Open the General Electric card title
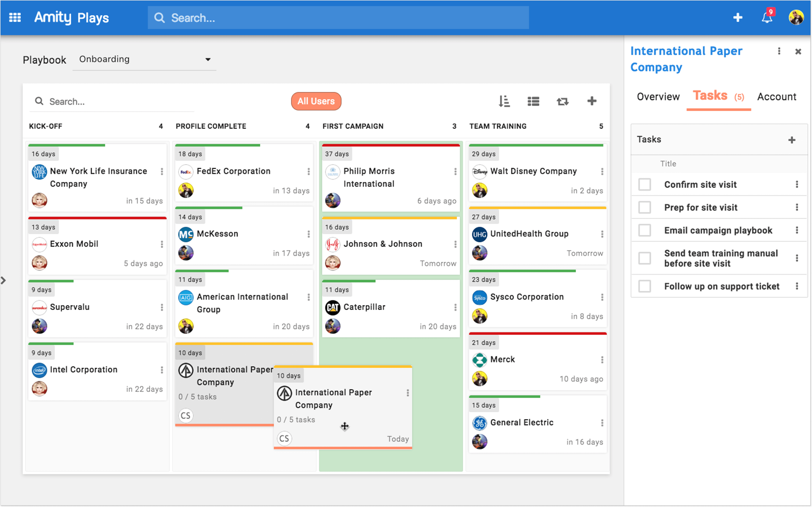 pos(522,422)
